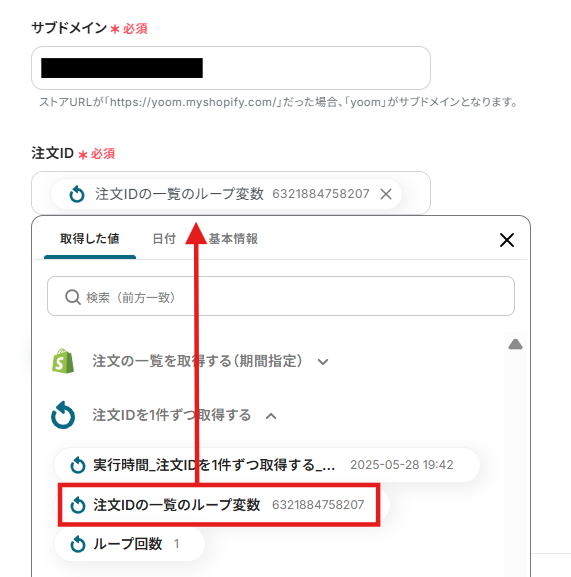
Task: Switch to the 取得した値 tab
Action: (x=90, y=239)
